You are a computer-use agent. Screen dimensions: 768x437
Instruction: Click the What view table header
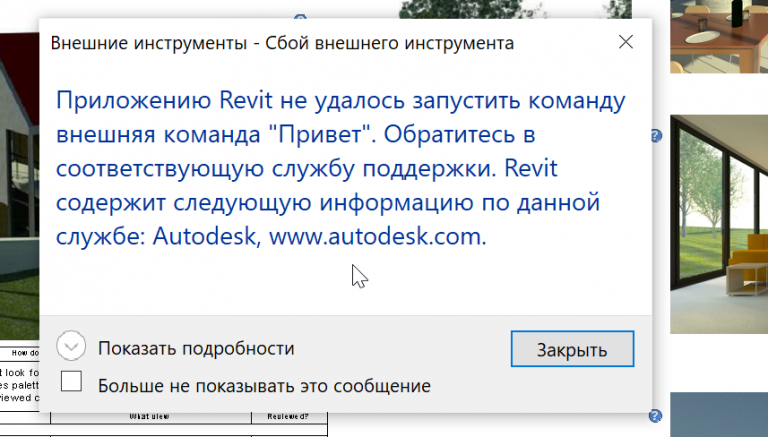[x=150, y=417]
